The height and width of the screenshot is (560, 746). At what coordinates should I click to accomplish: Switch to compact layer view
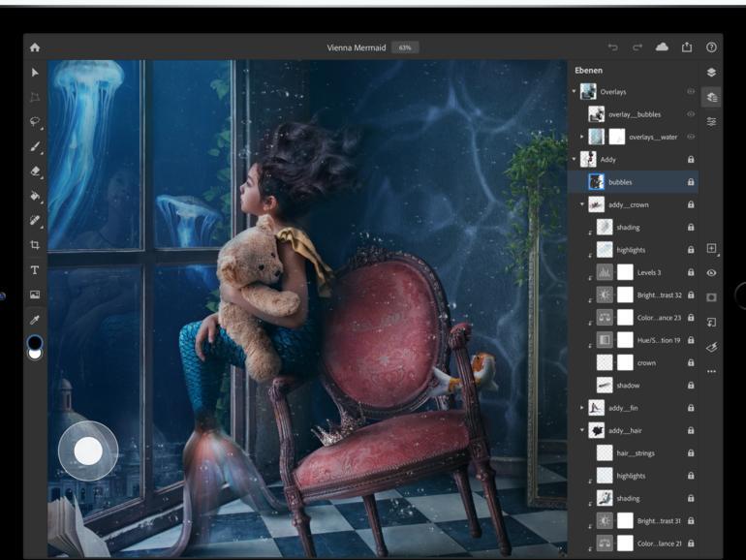click(x=711, y=73)
